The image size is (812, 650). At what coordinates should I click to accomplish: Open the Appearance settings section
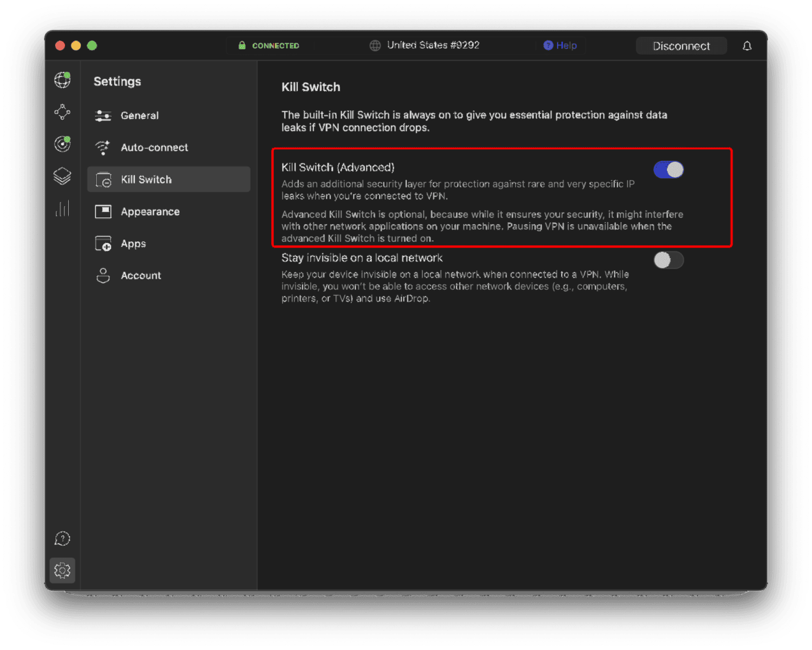pos(150,211)
